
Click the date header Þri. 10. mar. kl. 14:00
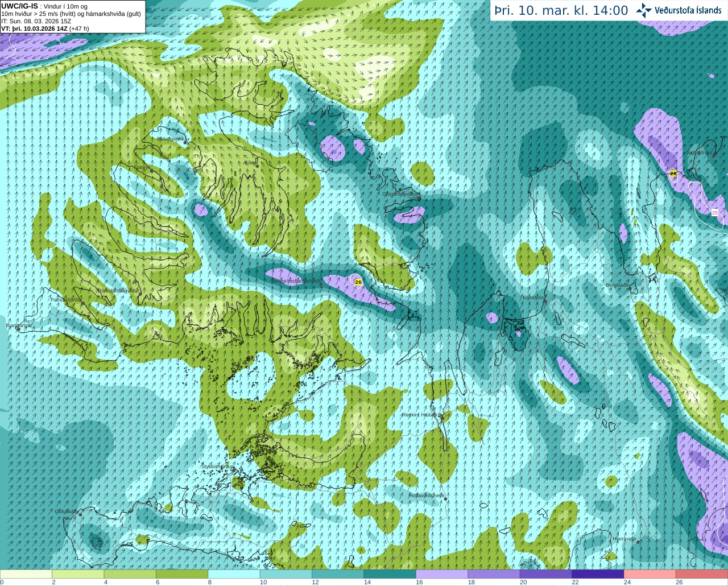pos(561,11)
